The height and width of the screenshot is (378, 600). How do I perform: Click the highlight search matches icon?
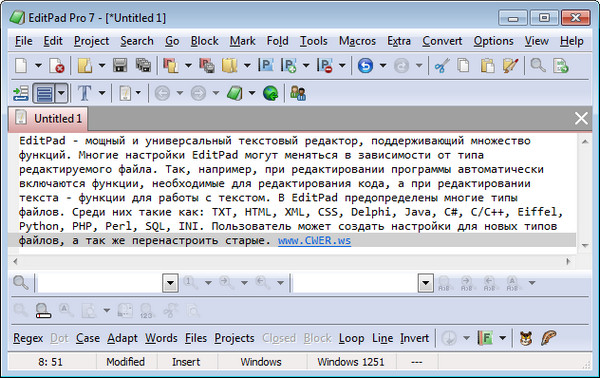coord(43,311)
